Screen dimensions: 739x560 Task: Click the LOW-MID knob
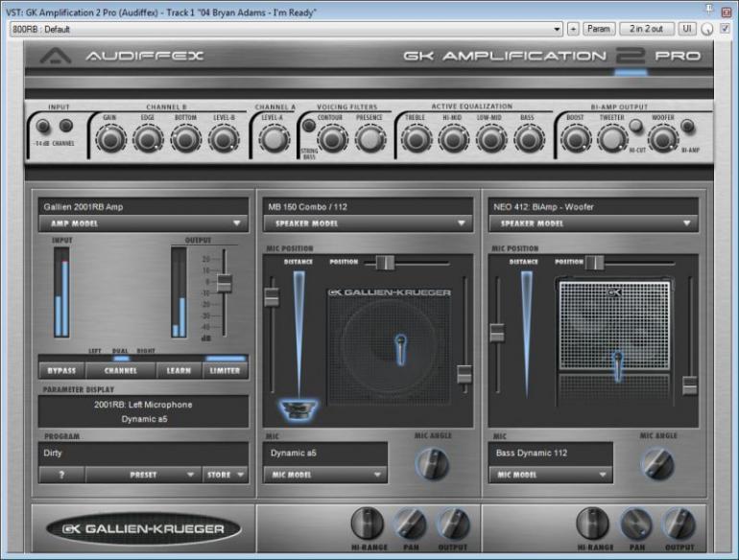click(x=490, y=139)
